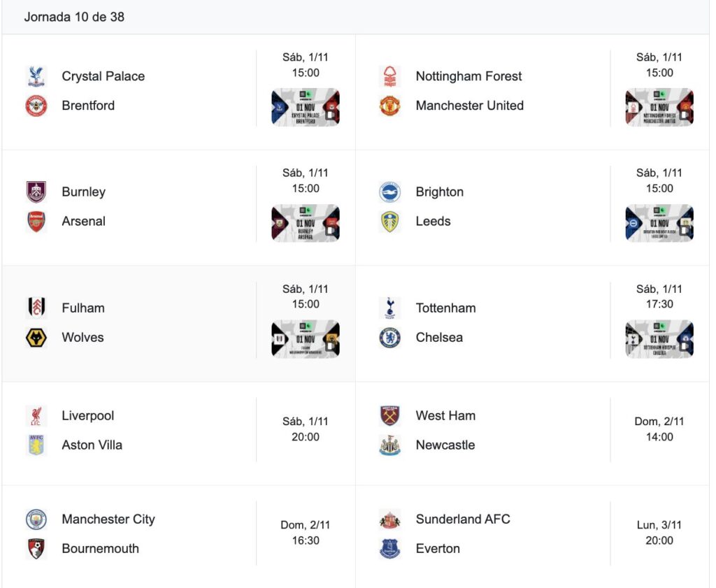Open the Sunderland AFC team link
This screenshot has width=716, height=588.
point(463,519)
